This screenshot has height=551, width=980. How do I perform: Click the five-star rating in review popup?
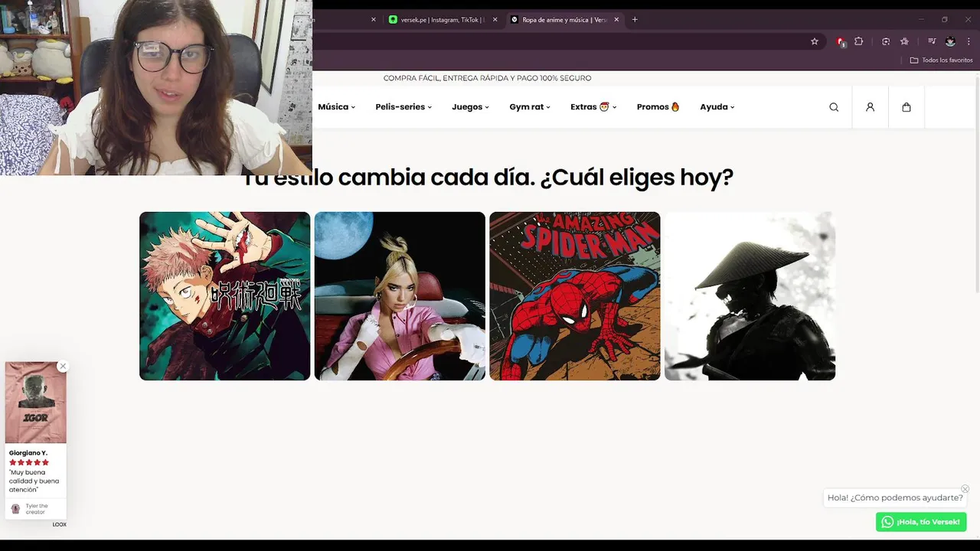(x=29, y=462)
